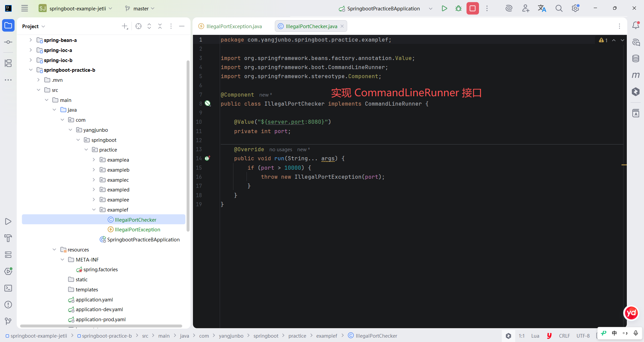Jump to next highlighted problem arrow
The image size is (644, 342).
pyautogui.click(x=623, y=40)
